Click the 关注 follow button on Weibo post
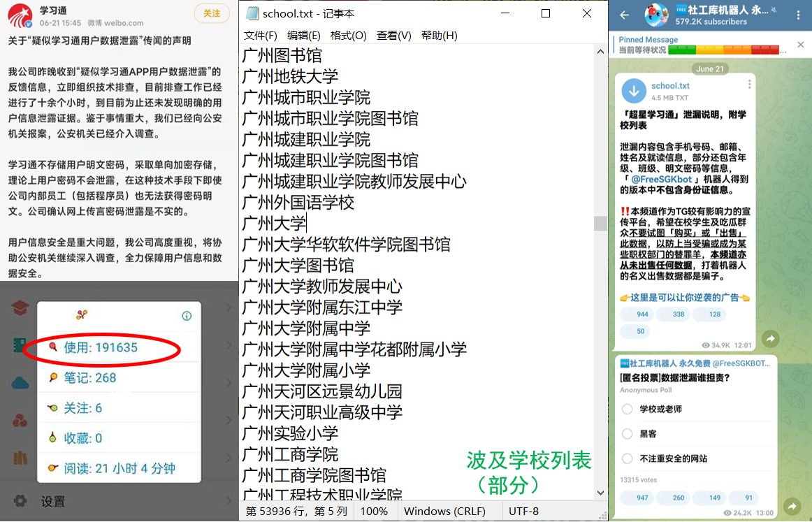The width and height of the screenshot is (812, 522). coord(211,13)
